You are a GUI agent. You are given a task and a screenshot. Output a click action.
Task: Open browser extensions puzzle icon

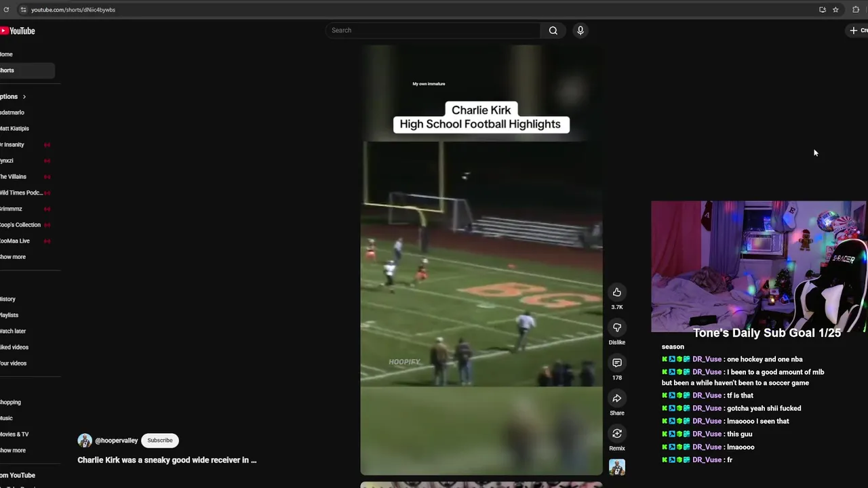(856, 9)
